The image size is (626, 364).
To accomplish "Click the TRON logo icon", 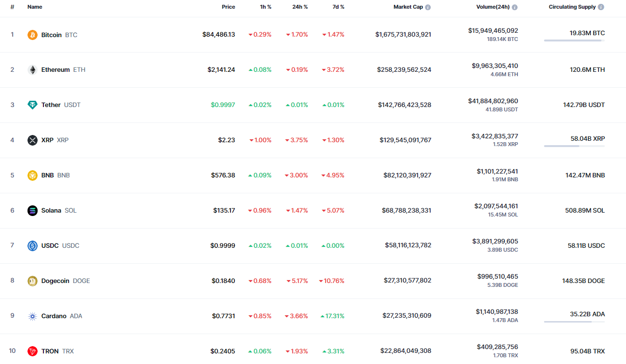I will click(32, 351).
